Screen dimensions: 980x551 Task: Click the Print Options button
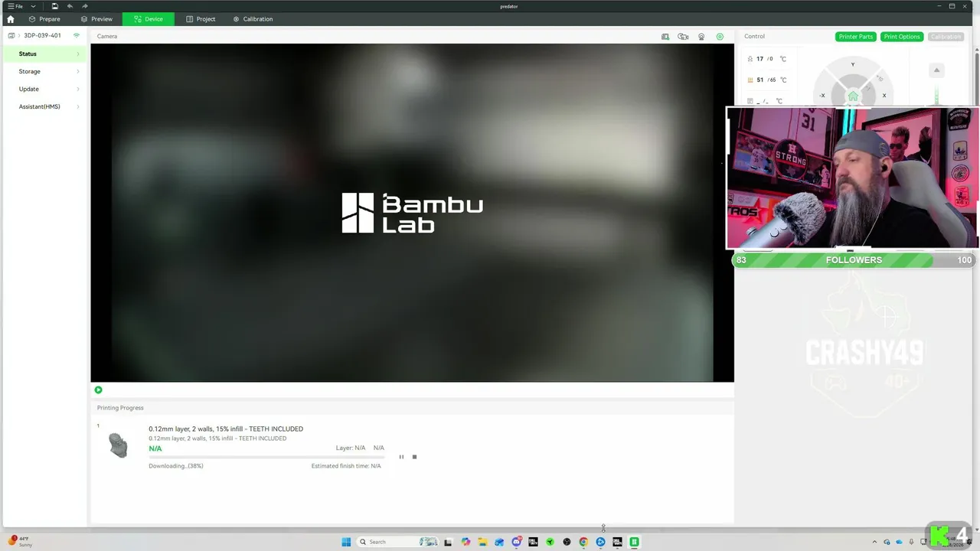tap(902, 37)
